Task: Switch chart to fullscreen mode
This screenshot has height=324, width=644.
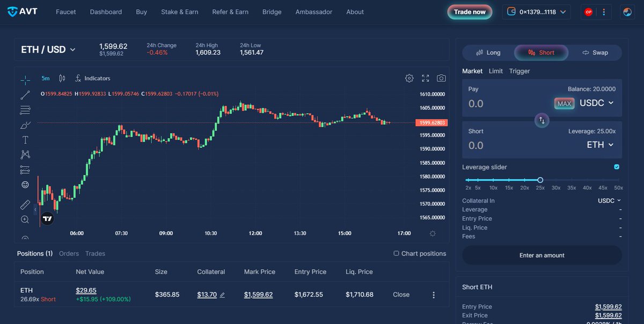Action: point(426,78)
